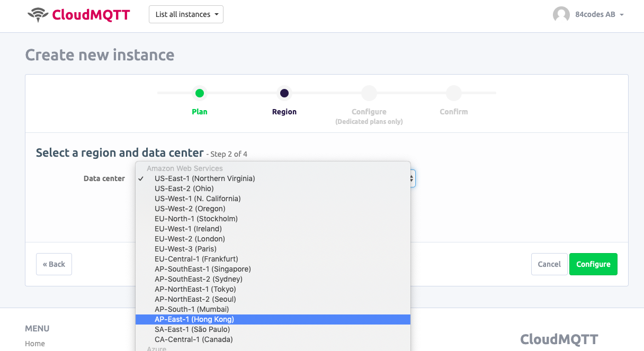Viewport: 644px width, 351px height.
Task: Select AP-SouthEast-2 (Sydney) option
Action: pyautogui.click(x=273, y=279)
